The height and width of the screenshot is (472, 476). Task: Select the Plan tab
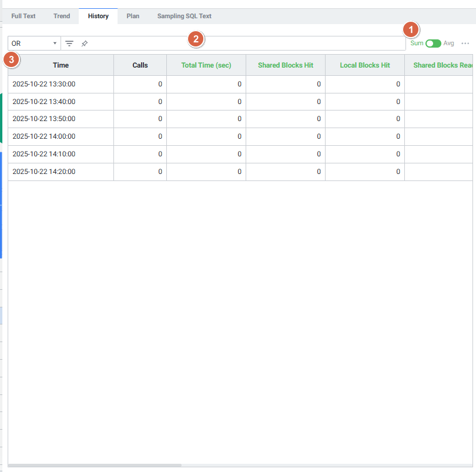point(133,16)
